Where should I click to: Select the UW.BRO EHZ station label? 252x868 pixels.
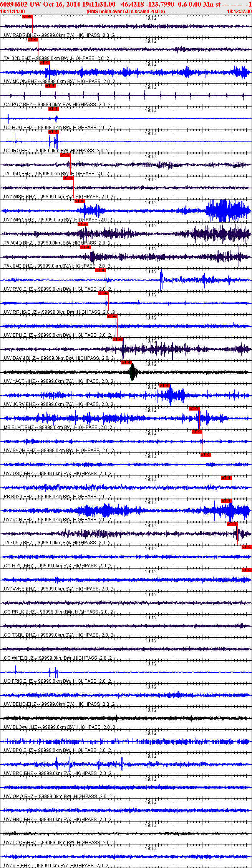18,773
